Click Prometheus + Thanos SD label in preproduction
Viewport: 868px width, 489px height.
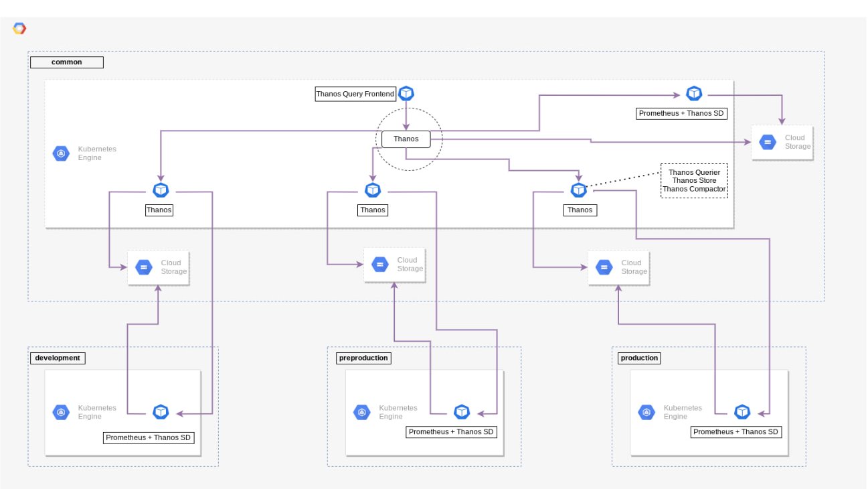(452, 432)
